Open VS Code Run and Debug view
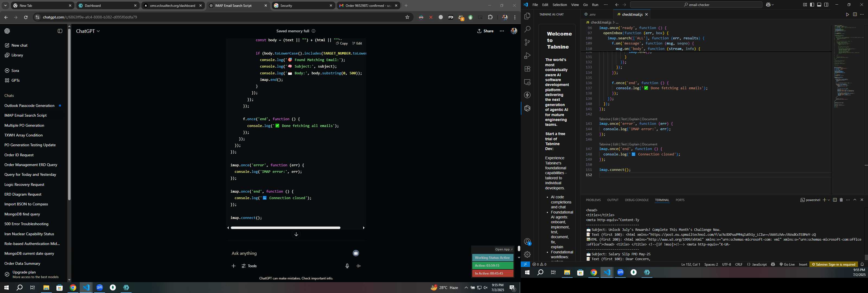This screenshot has height=293, width=868. pyautogui.click(x=527, y=56)
